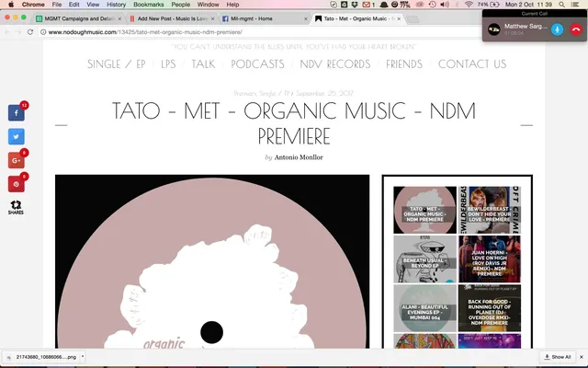Screen dimensions: 588x368
Task: Open a new Chrome tab
Action: [x=413, y=18]
